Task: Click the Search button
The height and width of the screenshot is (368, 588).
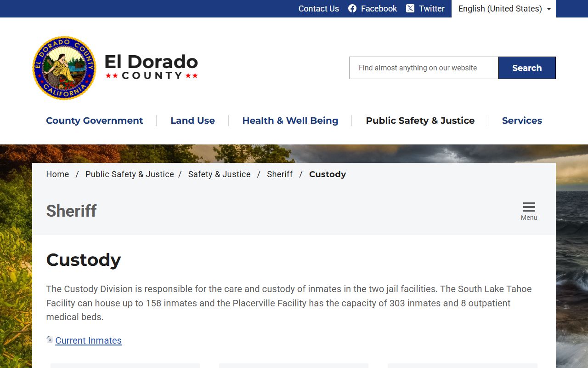Action: [527, 68]
